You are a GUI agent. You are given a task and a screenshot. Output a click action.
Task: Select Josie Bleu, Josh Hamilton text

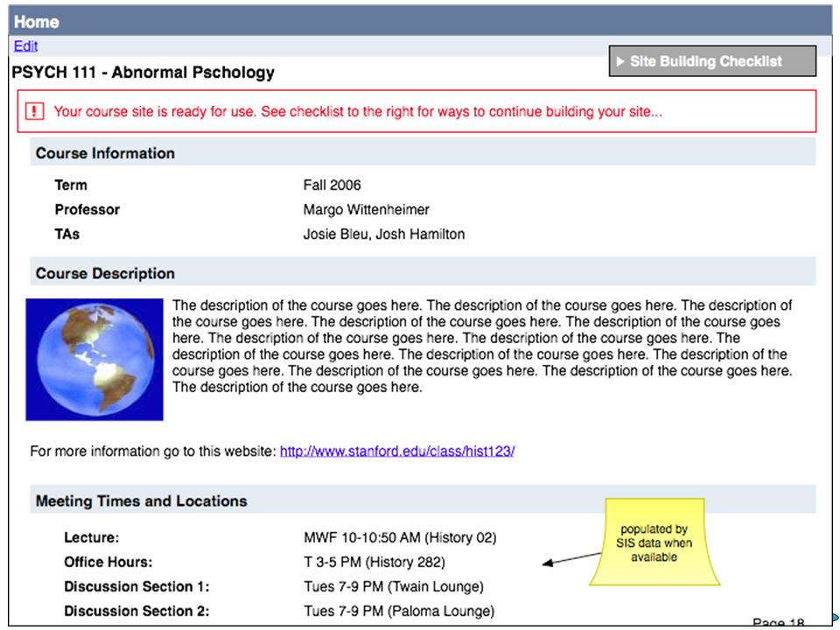pyautogui.click(x=384, y=234)
